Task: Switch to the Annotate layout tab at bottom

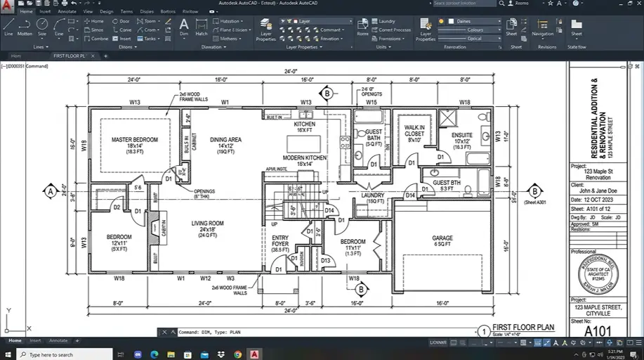Action: pyautogui.click(x=58, y=340)
